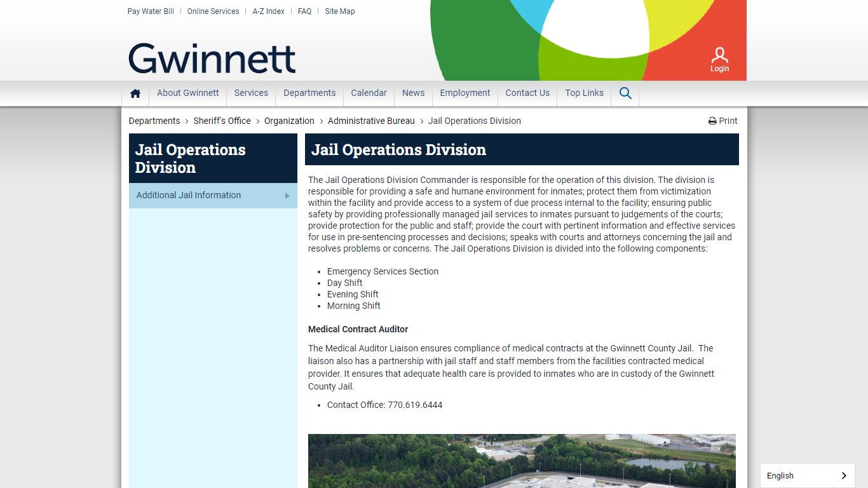Image resolution: width=868 pixels, height=488 pixels.
Task: Open the Calendar menu item
Action: [x=369, y=93]
